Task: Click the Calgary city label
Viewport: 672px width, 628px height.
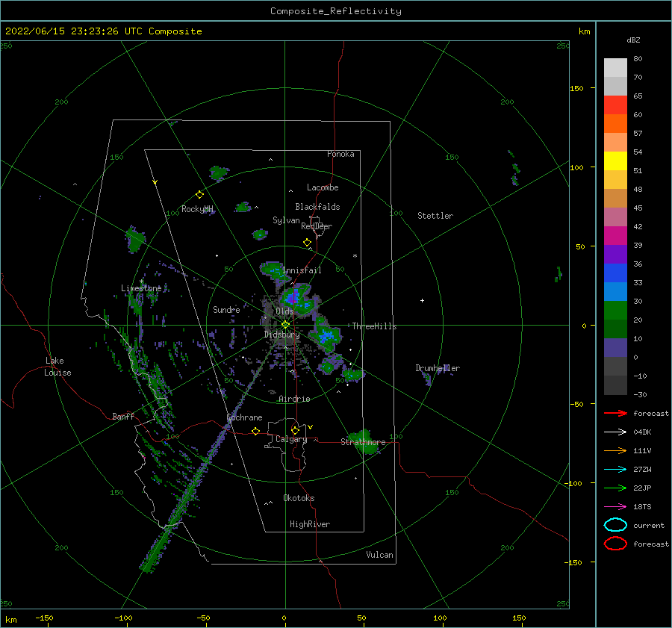Action: pos(291,439)
